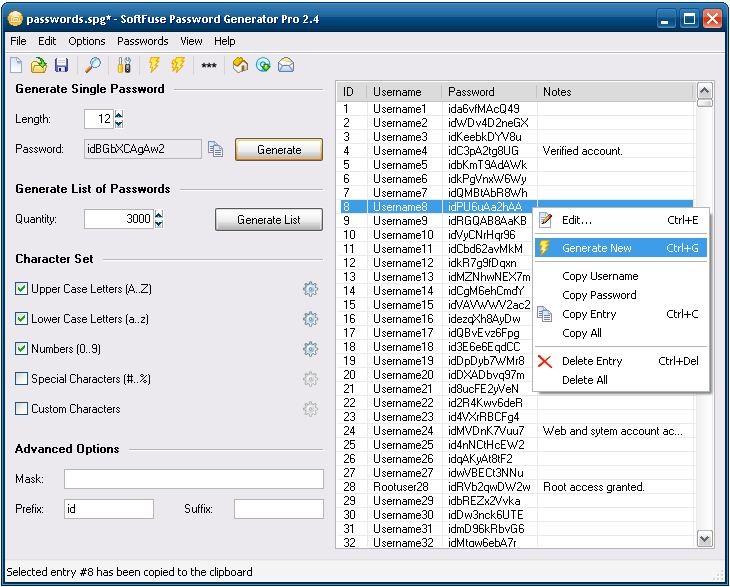Click the single lightning bolt generate icon

[154, 65]
